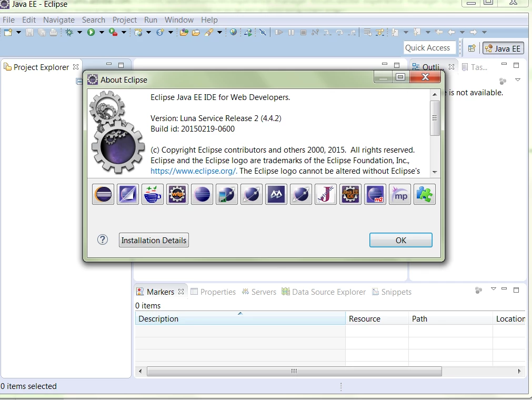The image size is (532, 400).
Task: Click the help question mark icon
Action: pos(103,240)
